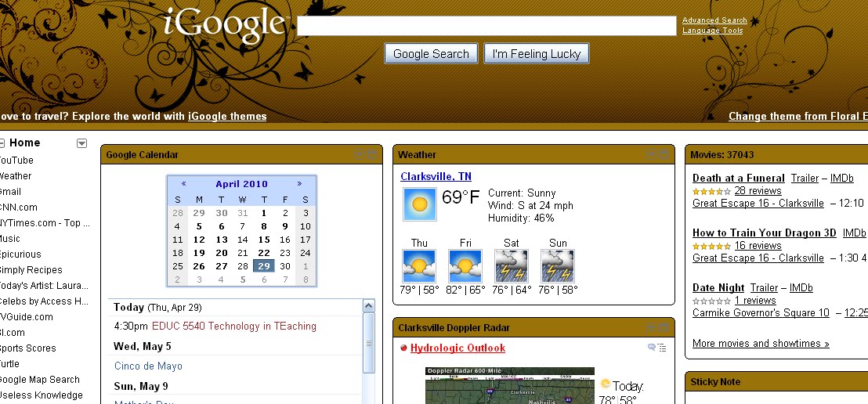The height and width of the screenshot is (404, 868).
Task: Click Saturday's thunderstorm forecast icon
Action: [x=511, y=266]
